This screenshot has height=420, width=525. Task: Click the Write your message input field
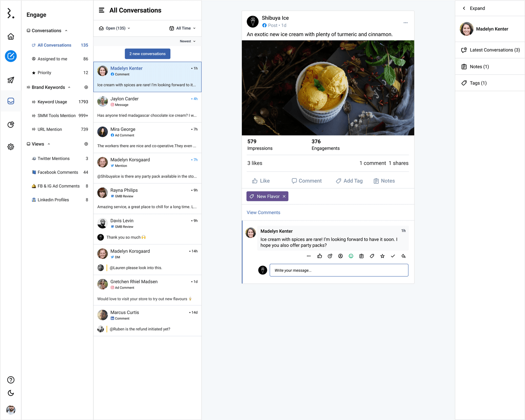(339, 270)
